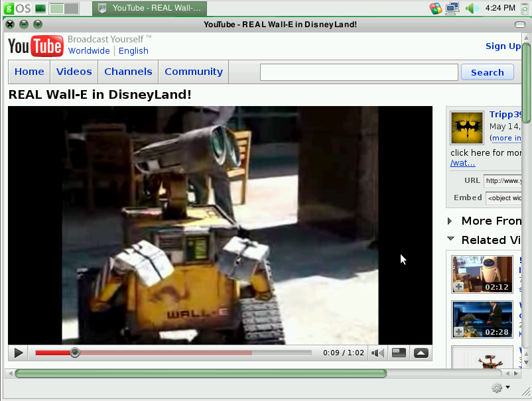Screen dimensions: 532x401
Task: Open the Channels tab
Action: pos(128,72)
